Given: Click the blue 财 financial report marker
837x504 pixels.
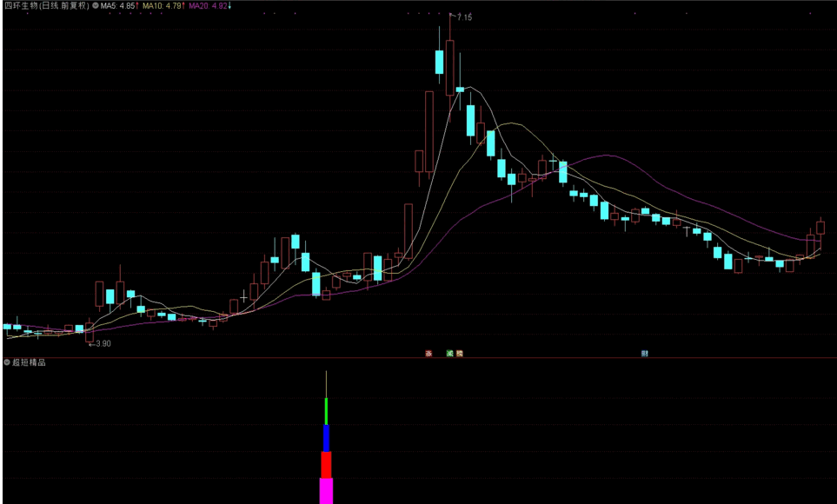Looking at the screenshot, I should click(x=645, y=354).
